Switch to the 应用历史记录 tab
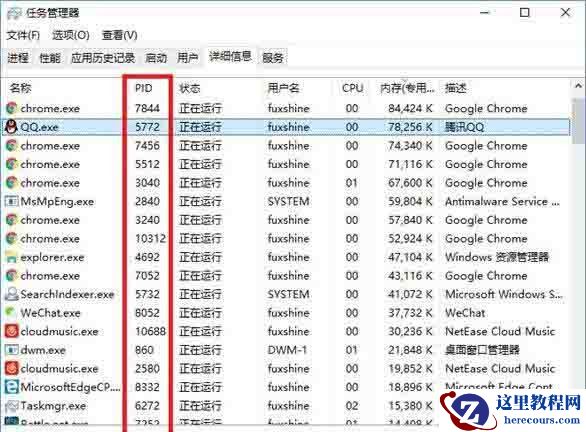This screenshot has height=432, width=586. point(103,58)
